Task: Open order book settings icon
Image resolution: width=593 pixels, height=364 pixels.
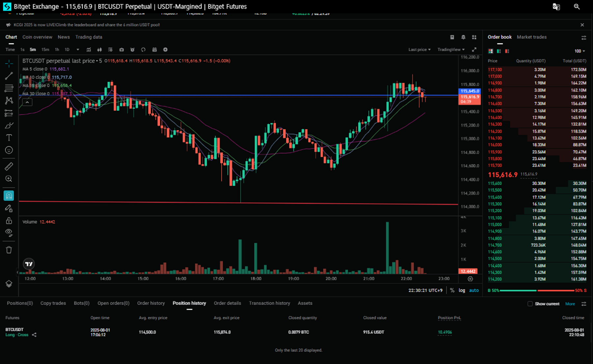Action: pos(584,38)
